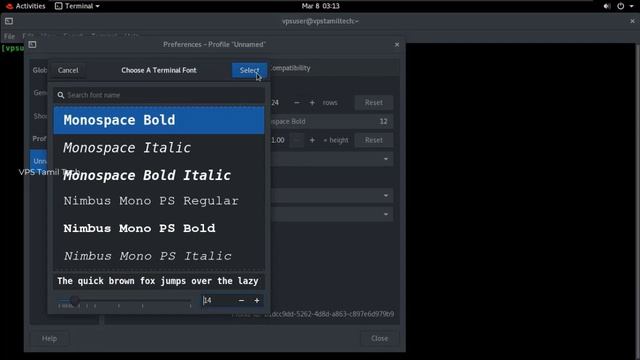The height and width of the screenshot is (360, 640).
Task: Click the font preview text field
Action: coord(159,281)
